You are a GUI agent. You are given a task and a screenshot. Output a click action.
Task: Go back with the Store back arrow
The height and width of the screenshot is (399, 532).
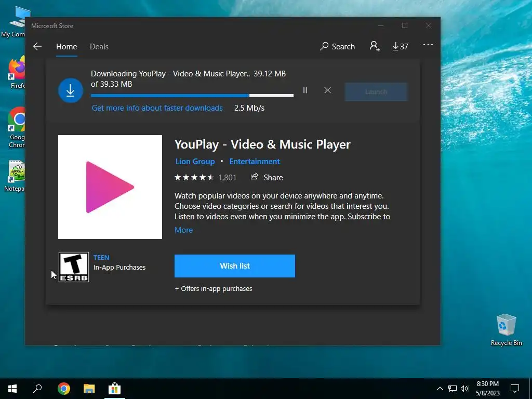click(37, 46)
